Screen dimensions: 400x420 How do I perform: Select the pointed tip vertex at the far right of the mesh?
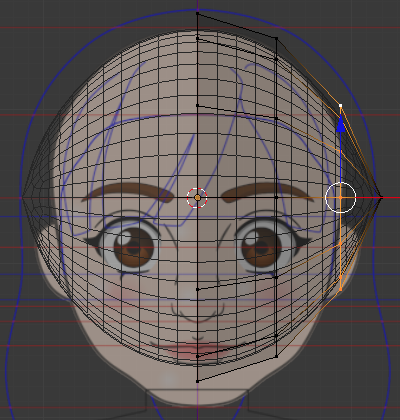[381, 197]
